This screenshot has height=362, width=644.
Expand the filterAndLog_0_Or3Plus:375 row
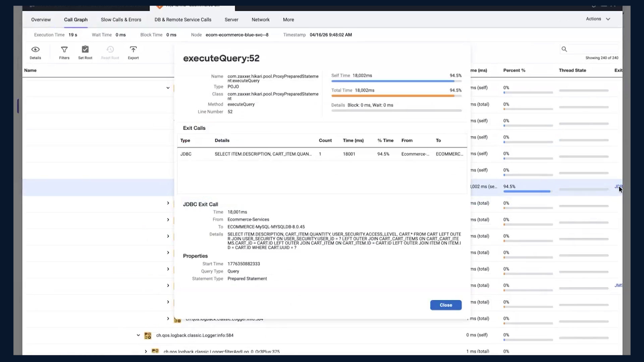click(146, 351)
